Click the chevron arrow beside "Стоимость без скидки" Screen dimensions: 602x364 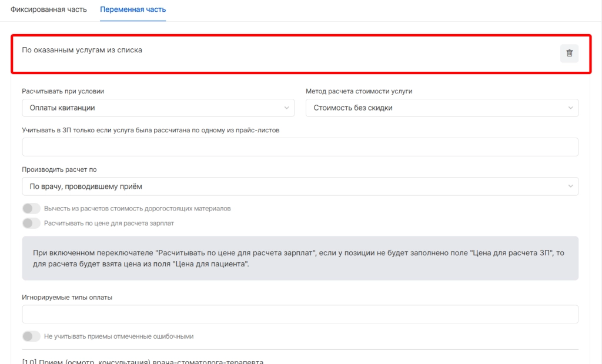coord(570,108)
